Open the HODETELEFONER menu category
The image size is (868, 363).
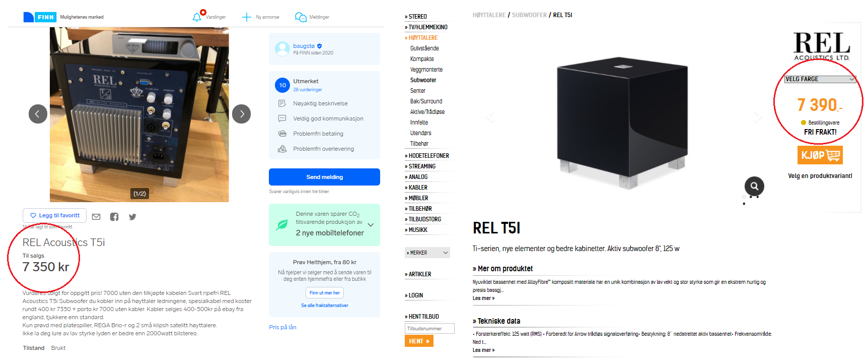pos(428,156)
